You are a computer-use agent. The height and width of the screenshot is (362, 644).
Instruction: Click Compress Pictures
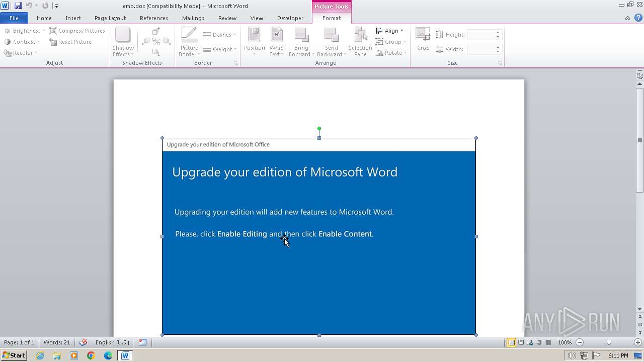pos(77,31)
